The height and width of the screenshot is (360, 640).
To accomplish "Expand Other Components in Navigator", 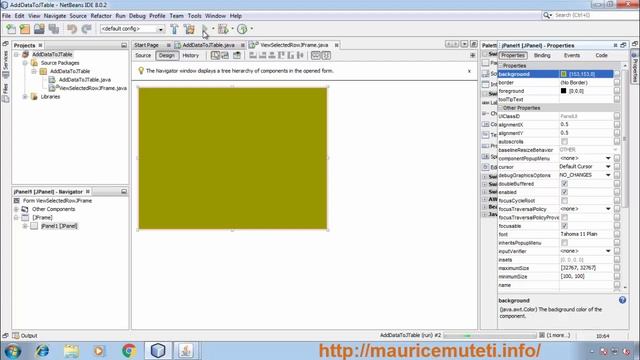I will (x=16, y=209).
